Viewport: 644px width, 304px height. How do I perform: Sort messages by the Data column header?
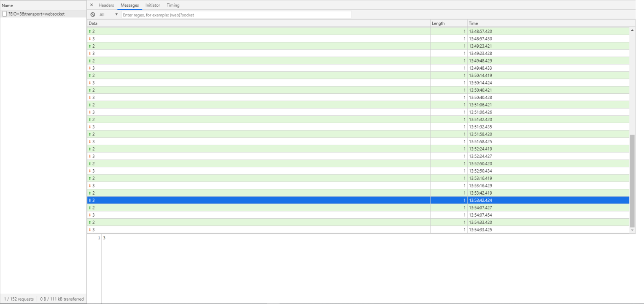tap(259, 23)
